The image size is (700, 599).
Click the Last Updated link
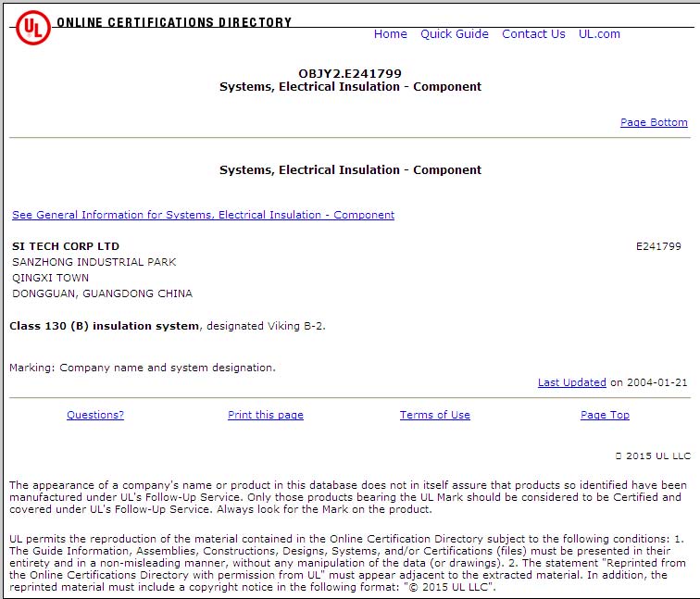click(572, 382)
